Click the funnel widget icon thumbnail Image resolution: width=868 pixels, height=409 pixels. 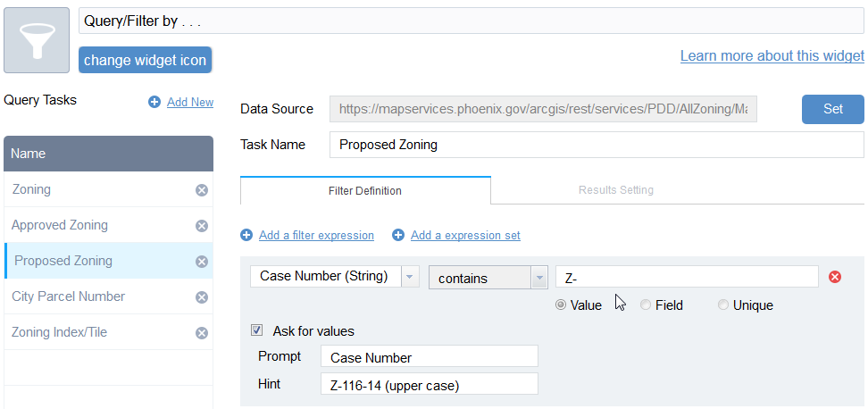pyautogui.click(x=37, y=40)
